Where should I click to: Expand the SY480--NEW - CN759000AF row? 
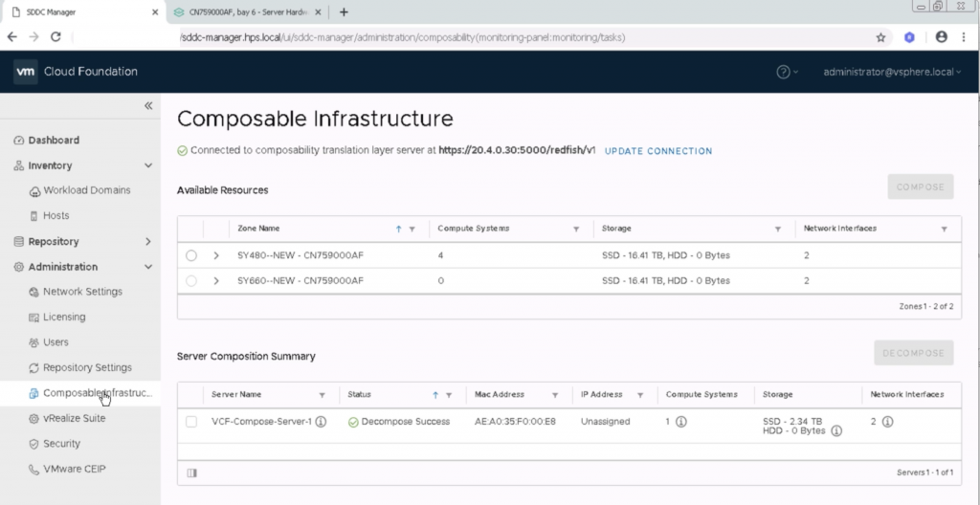tap(216, 255)
